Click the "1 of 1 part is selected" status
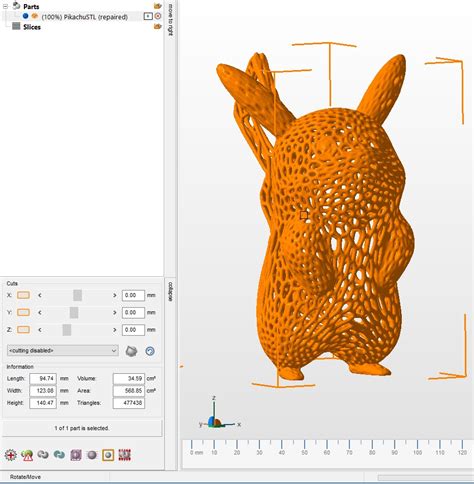Viewport: 474px width, 484px height. pos(82,428)
